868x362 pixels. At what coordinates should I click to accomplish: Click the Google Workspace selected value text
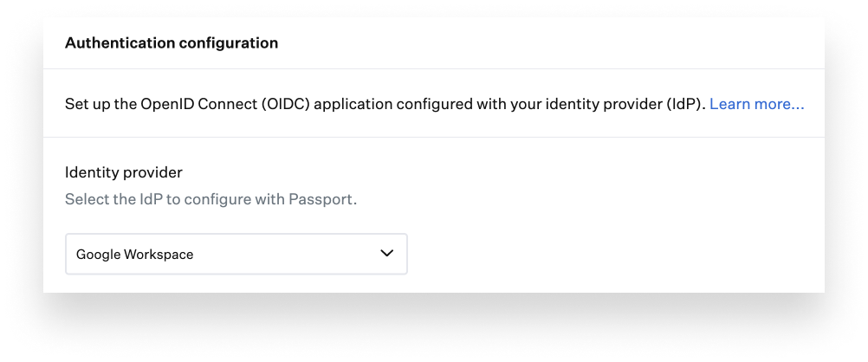pyautogui.click(x=134, y=255)
